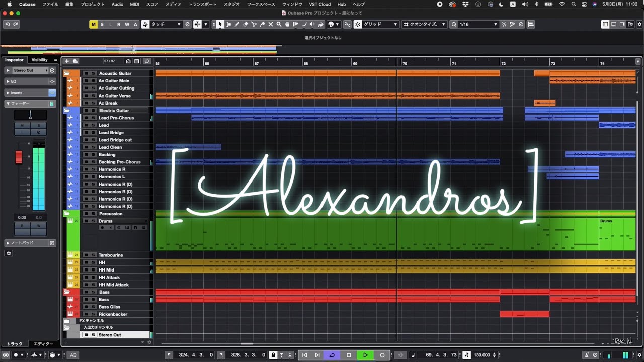Solo the Drums track
This screenshot has width=644, height=362.
pos(93,221)
